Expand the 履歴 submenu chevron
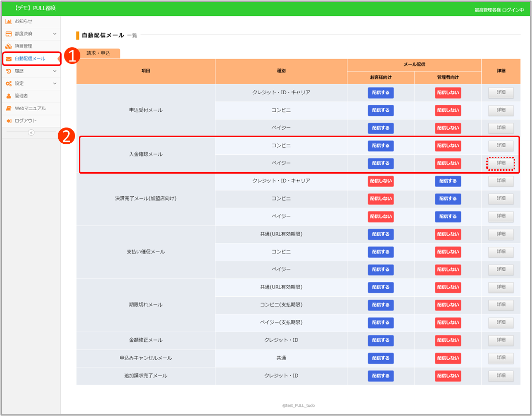 point(54,71)
